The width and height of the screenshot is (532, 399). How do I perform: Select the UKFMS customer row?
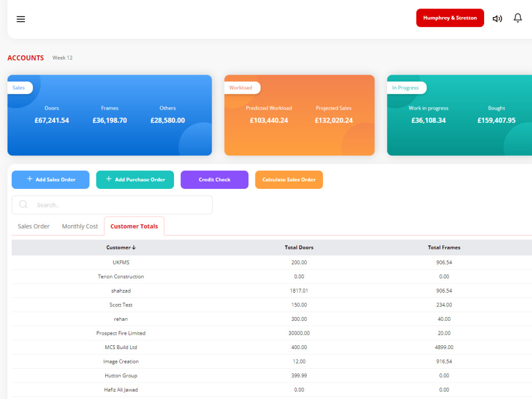272,262
